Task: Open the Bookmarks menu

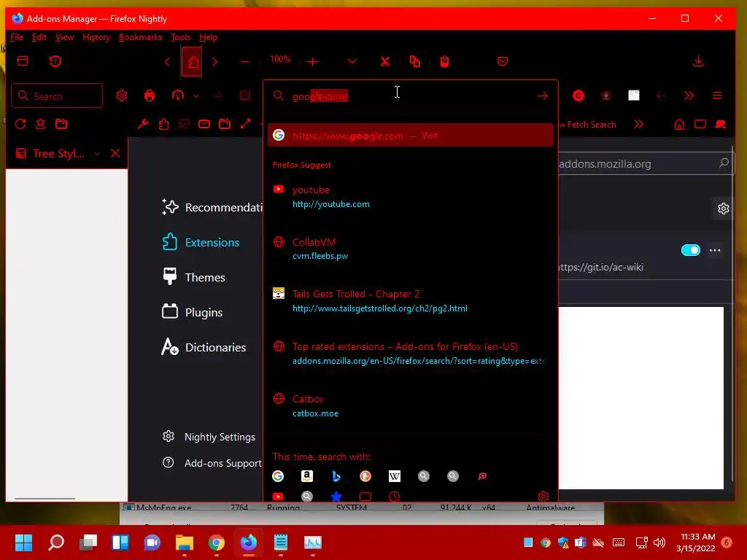Action: coord(141,37)
